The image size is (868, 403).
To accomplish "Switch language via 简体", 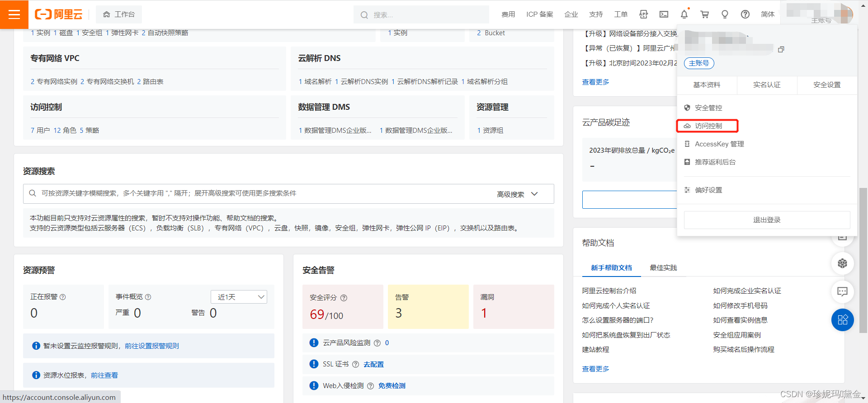I will coord(768,14).
